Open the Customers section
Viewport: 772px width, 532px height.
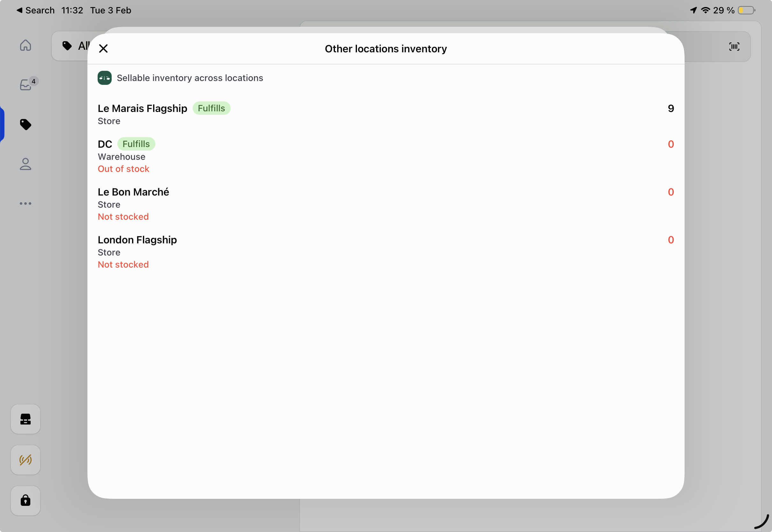click(x=25, y=164)
